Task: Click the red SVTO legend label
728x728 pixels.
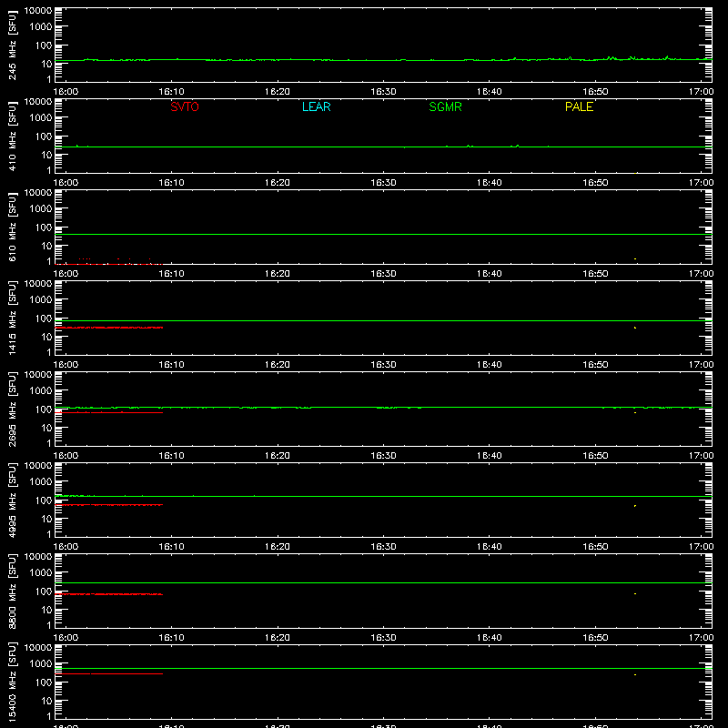Action: pos(185,106)
